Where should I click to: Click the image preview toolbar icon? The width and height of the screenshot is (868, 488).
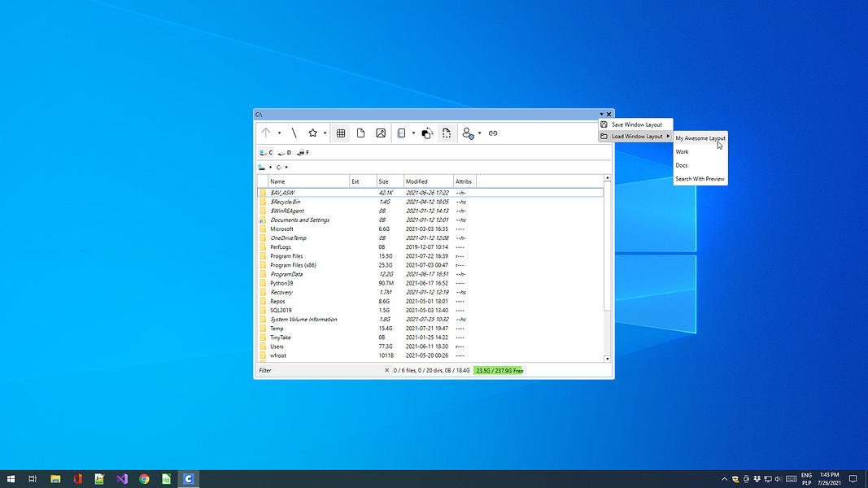click(x=380, y=133)
